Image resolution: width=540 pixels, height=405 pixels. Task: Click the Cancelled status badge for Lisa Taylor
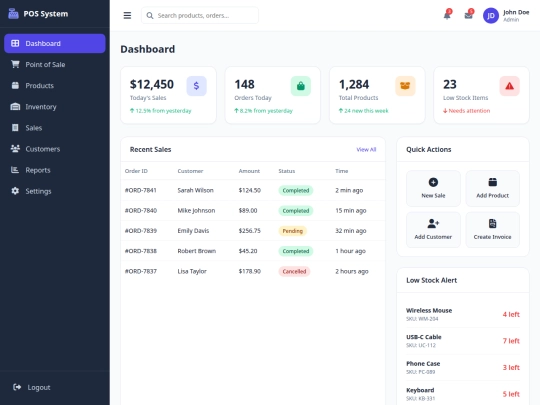click(294, 271)
